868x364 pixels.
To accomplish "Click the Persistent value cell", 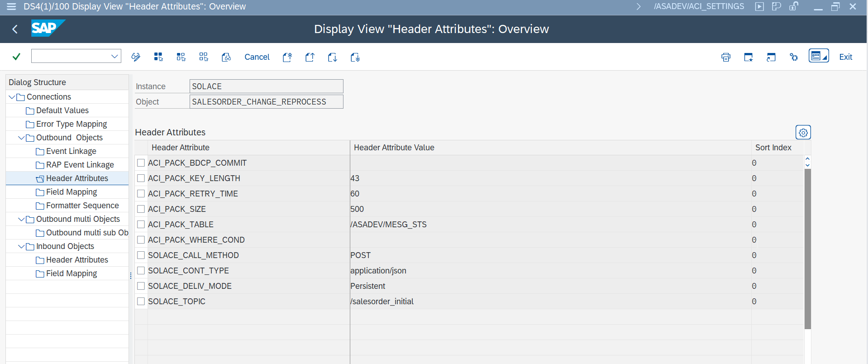I will tap(550, 286).
